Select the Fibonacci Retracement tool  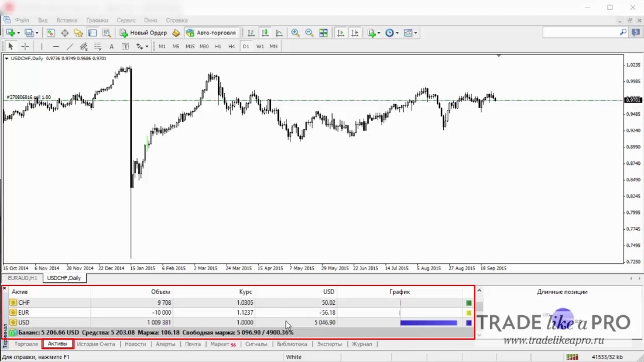tap(98, 46)
